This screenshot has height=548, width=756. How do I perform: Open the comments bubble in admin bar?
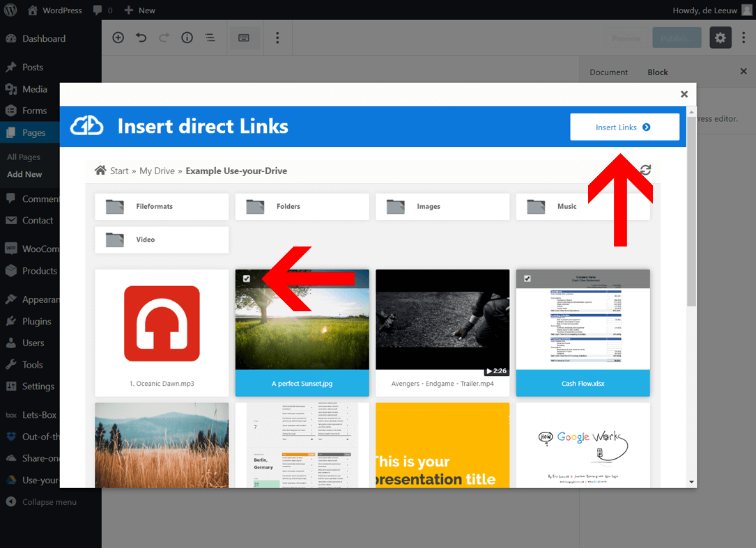pyautogui.click(x=102, y=10)
